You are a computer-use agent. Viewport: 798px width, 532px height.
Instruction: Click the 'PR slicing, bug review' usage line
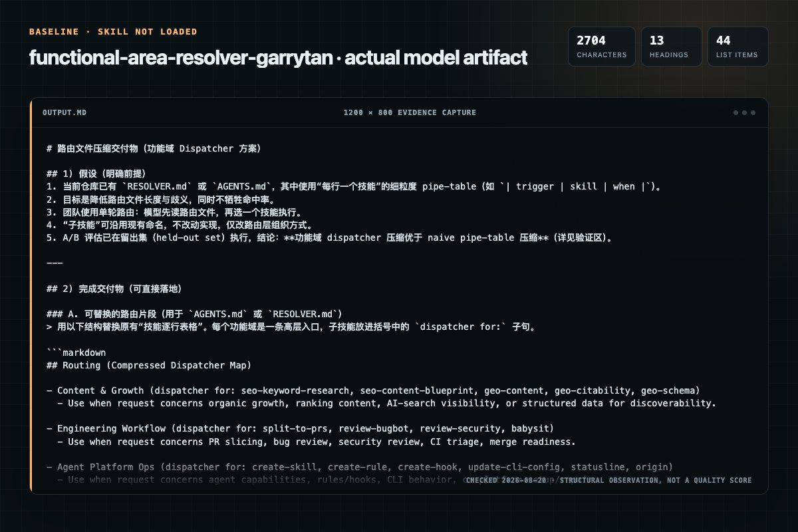tap(317, 442)
